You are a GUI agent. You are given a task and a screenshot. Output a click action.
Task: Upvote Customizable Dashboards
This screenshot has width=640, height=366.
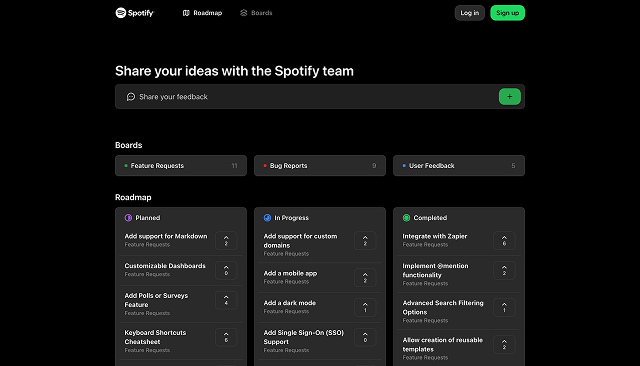[x=226, y=271]
